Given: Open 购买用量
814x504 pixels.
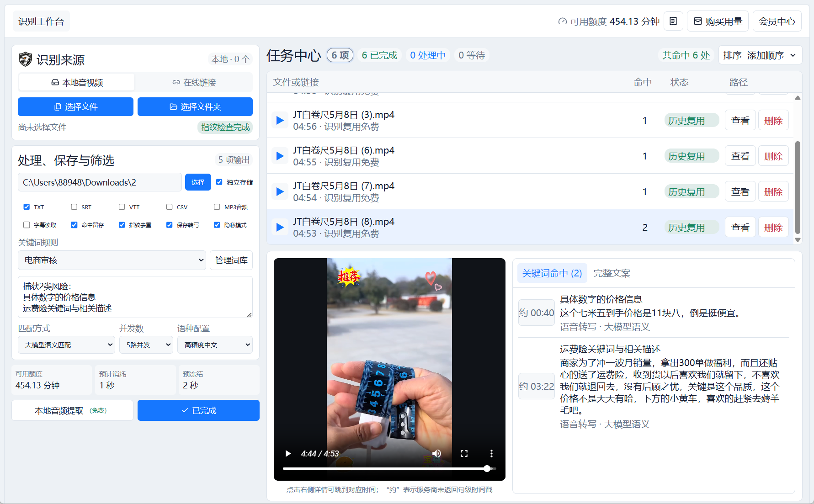Looking at the screenshot, I should [x=718, y=21].
